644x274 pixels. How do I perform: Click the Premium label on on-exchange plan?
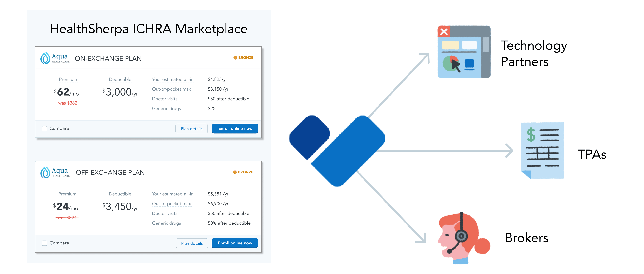[68, 79]
